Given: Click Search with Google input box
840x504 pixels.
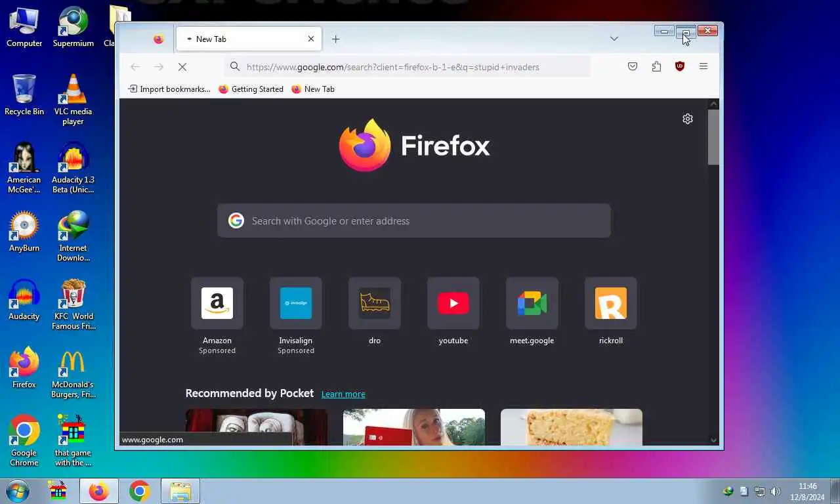Looking at the screenshot, I should [x=414, y=220].
